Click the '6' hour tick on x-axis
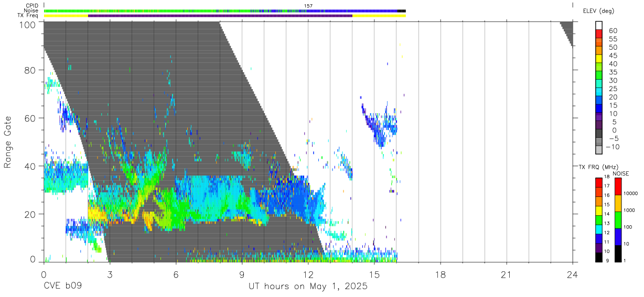The height and width of the screenshot is (297, 644). (176, 274)
